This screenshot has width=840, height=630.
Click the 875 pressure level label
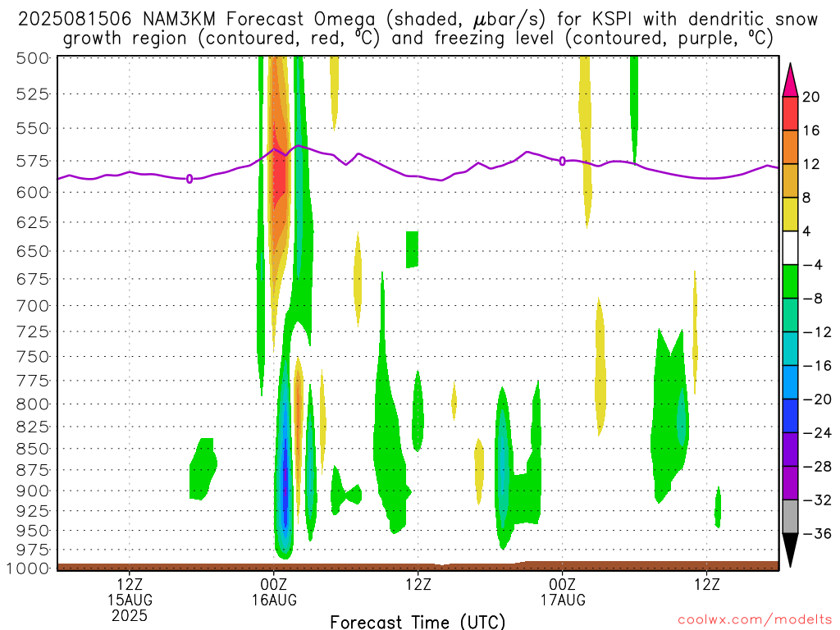pos(33,470)
